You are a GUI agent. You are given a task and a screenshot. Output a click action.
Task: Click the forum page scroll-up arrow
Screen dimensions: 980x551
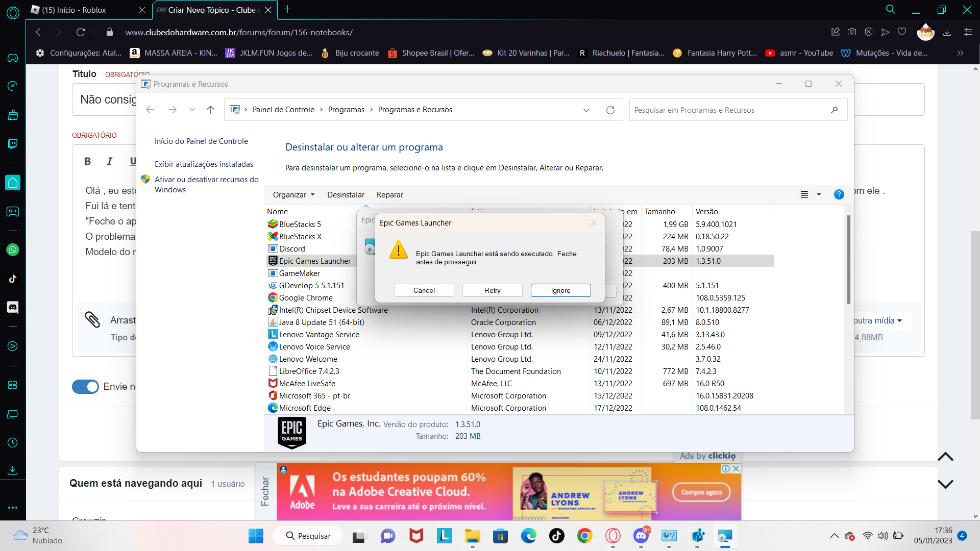tap(945, 457)
